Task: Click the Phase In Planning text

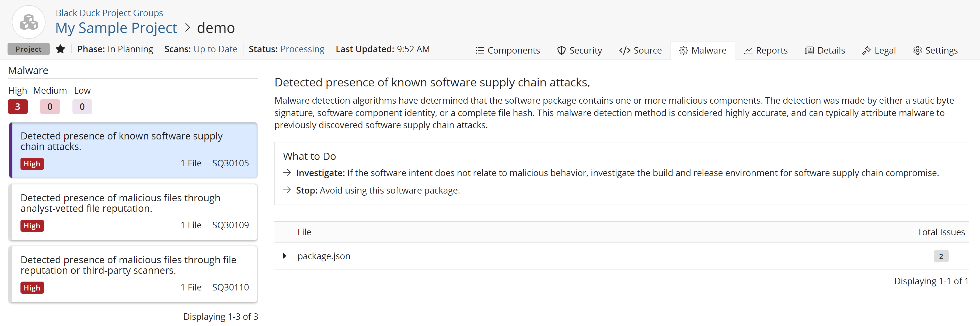Action: point(115,49)
